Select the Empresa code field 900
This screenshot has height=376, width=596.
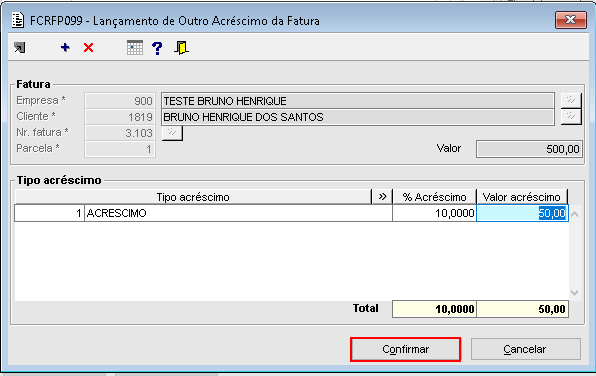[x=120, y=101]
